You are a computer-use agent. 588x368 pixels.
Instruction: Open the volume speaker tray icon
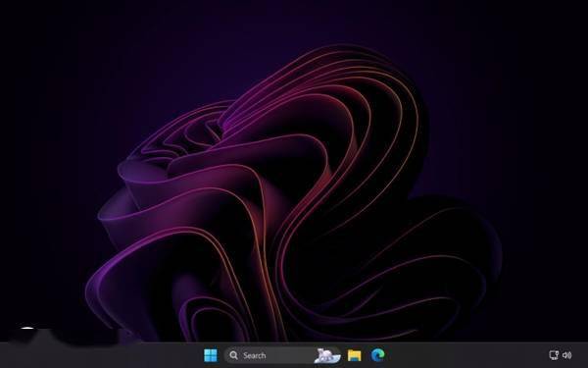tap(567, 355)
